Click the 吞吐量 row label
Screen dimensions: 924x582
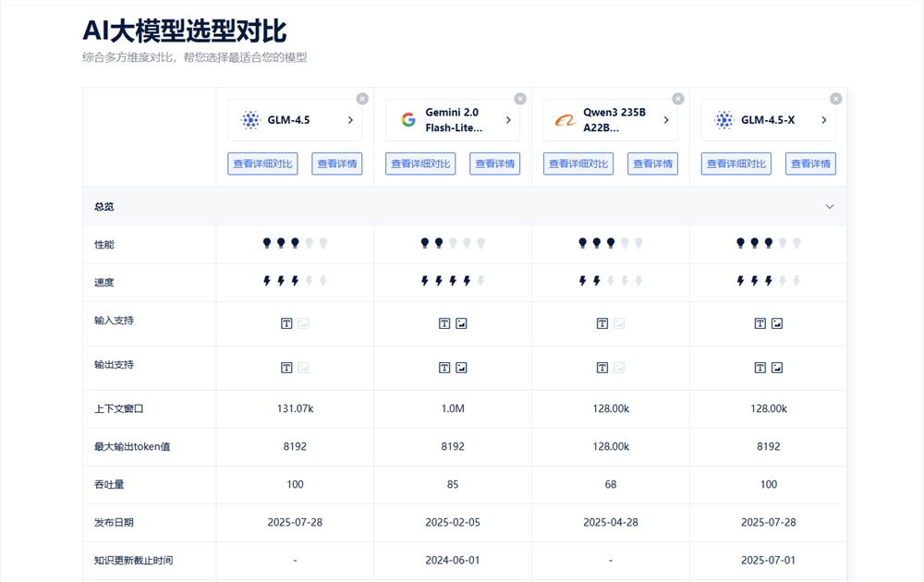[x=109, y=484]
